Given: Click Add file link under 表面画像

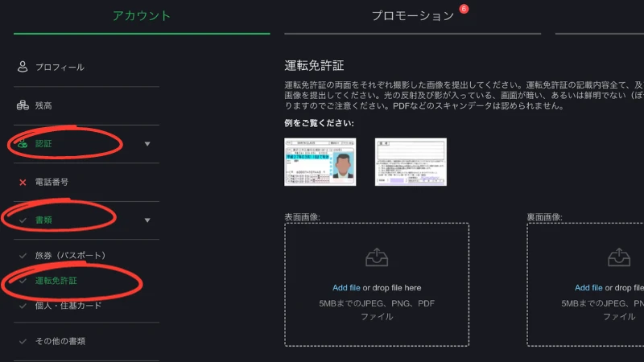Looking at the screenshot, I should [346, 288].
